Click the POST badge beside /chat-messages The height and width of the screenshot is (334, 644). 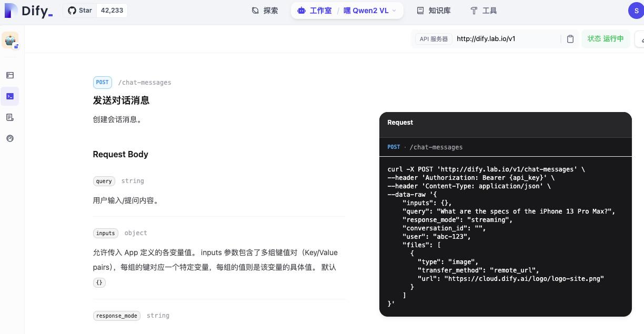(x=103, y=82)
